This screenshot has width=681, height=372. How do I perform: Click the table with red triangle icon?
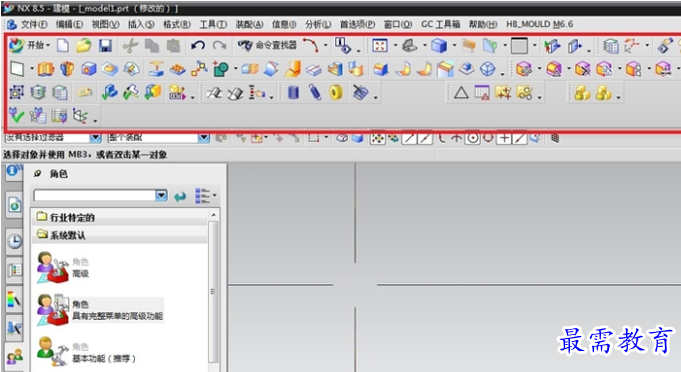(x=482, y=92)
